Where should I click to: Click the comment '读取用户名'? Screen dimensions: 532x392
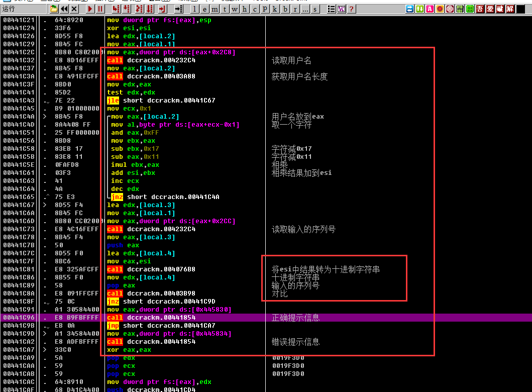pos(291,61)
